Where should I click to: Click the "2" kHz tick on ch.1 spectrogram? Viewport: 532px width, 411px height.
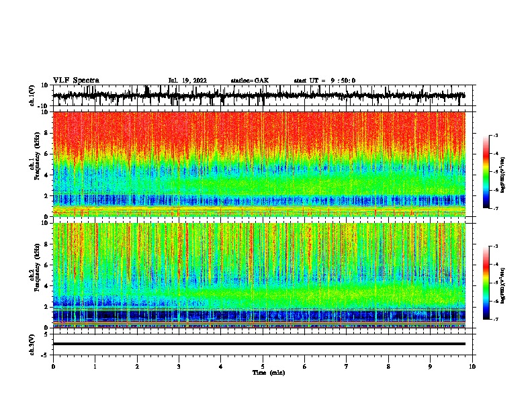click(x=46, y=196)
